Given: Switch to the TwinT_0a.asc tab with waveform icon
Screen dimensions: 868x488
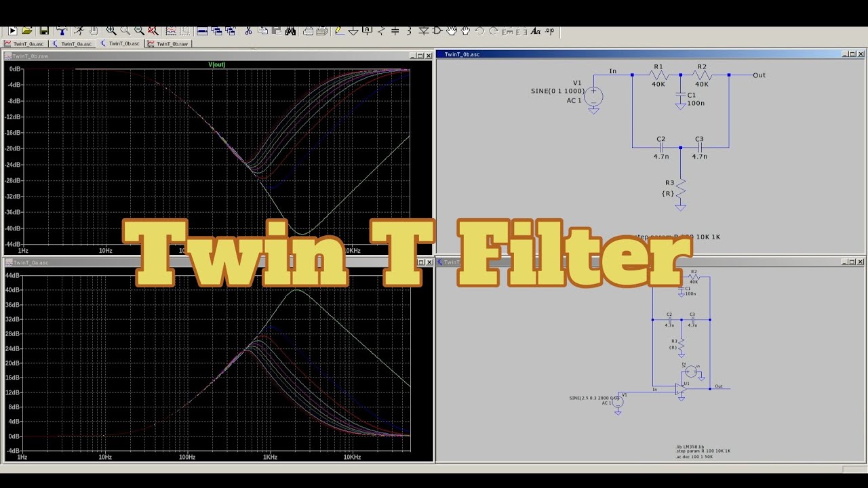Looking at the screenshot, I should click(x=26, y=43).
